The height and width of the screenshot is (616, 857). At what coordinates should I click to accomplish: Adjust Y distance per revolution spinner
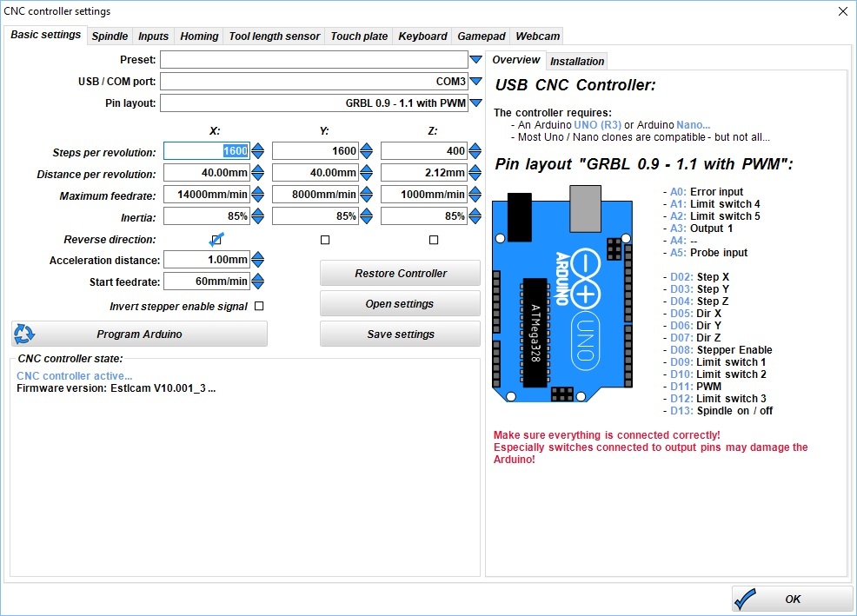click(x=367, y=173)
